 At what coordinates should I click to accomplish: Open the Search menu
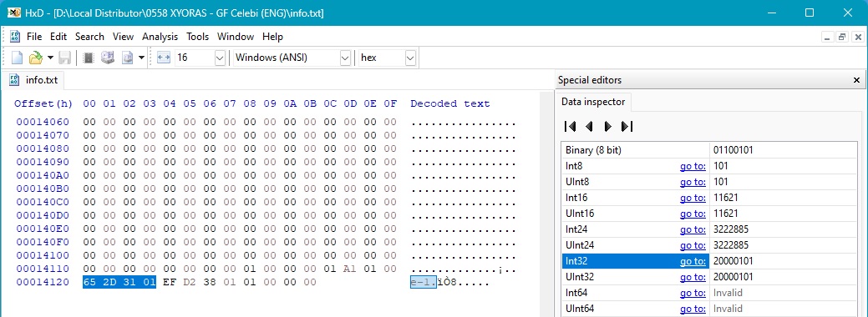[89, 37]
